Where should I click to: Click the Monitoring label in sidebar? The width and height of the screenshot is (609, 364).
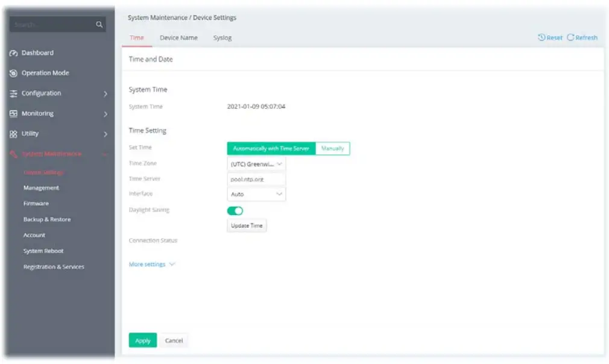click(37, 113)
